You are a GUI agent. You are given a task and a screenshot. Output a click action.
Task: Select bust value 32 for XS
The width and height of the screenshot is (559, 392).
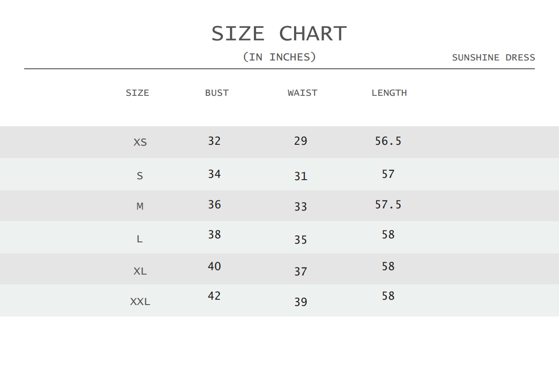pyautogui.click(x=214, y=141)
